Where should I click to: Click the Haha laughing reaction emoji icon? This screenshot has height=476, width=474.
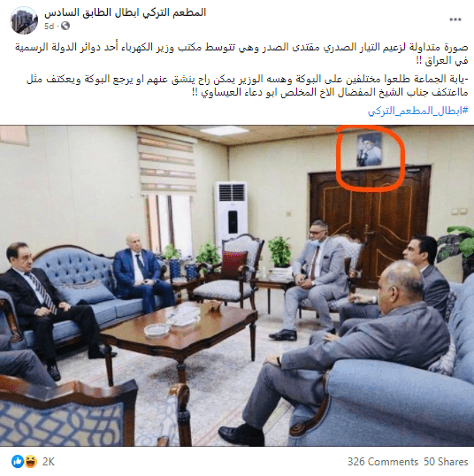click(x=31, y=462)
